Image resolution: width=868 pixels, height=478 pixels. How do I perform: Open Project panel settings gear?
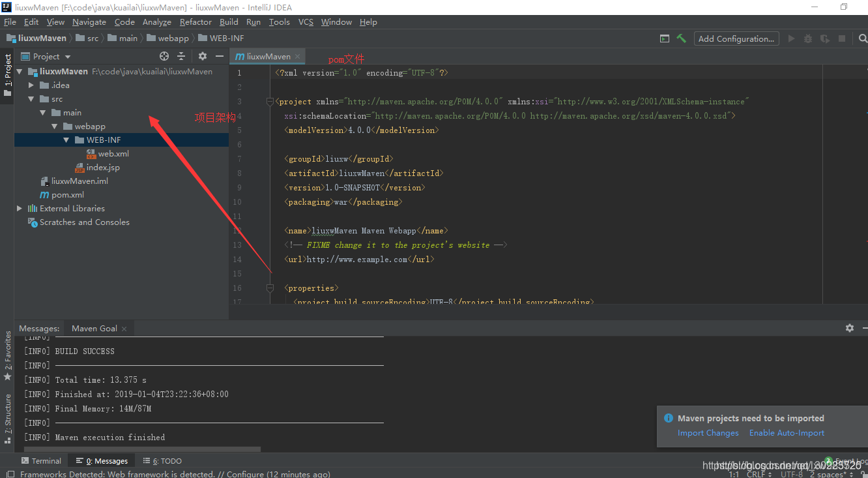tap(203, 57)
